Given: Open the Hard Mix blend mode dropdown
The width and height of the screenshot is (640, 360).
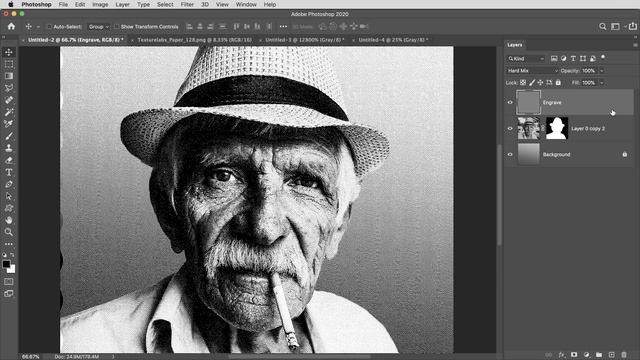Looking at the screenshot, I should (x=532, y=71).
